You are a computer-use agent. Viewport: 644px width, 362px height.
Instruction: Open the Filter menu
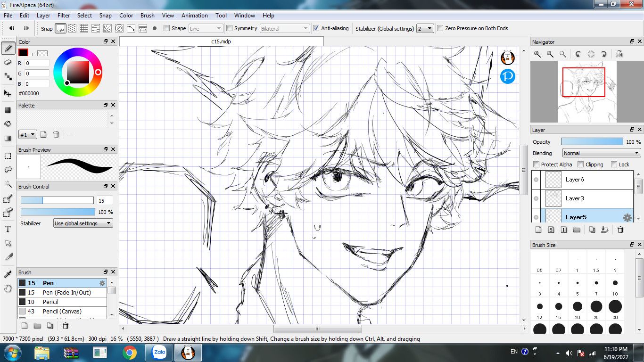(64, 16)
